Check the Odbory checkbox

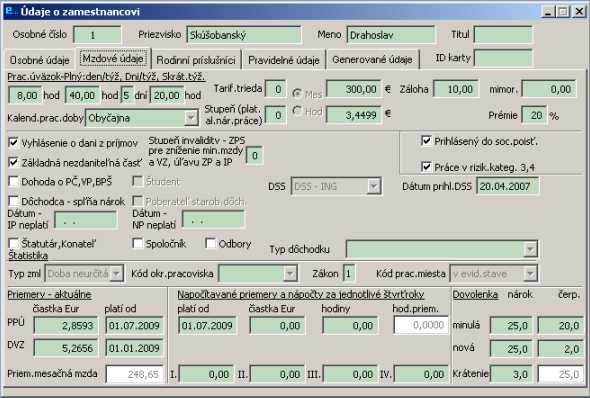[x=210, y=244]
